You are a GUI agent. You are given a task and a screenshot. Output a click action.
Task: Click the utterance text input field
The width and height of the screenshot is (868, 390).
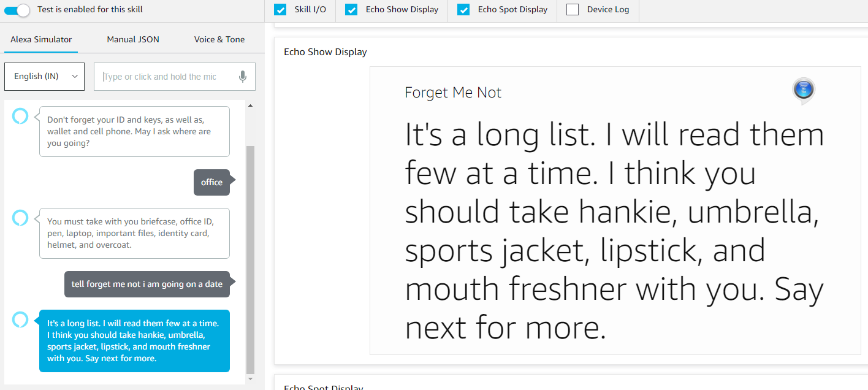pyautogui.click(x=166, y=77)
